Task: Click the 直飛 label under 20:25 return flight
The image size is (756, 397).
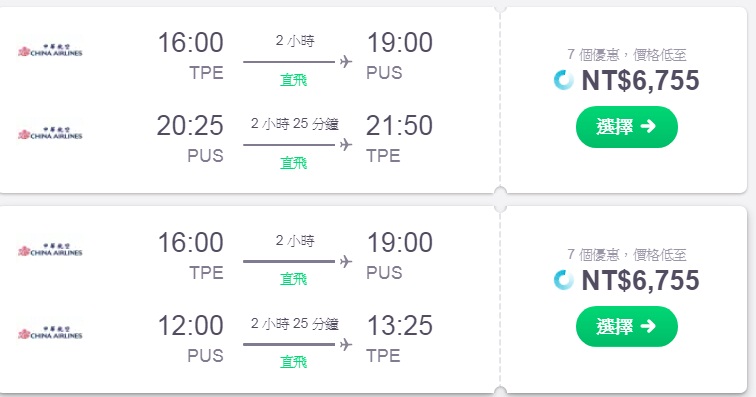Action: pyautogui.click(x=294, y=163)
